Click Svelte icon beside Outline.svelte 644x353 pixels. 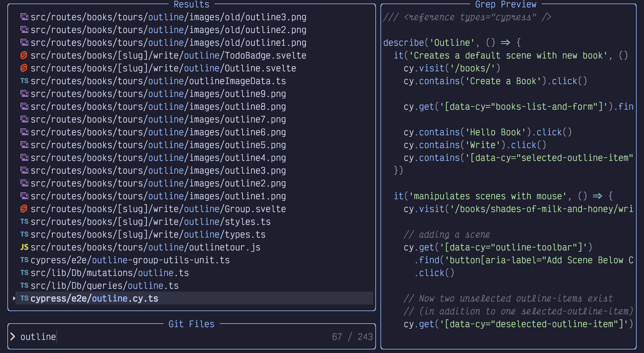click(x=24, y=68)
